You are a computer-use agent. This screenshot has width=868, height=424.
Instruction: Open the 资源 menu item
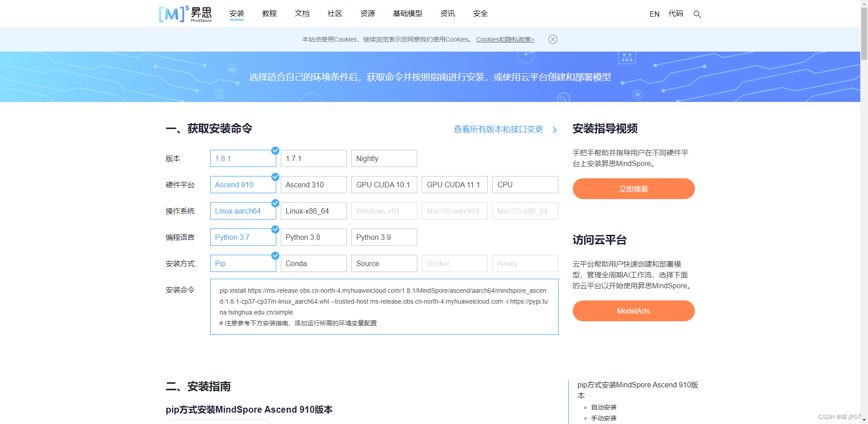[x=368, y=14]
